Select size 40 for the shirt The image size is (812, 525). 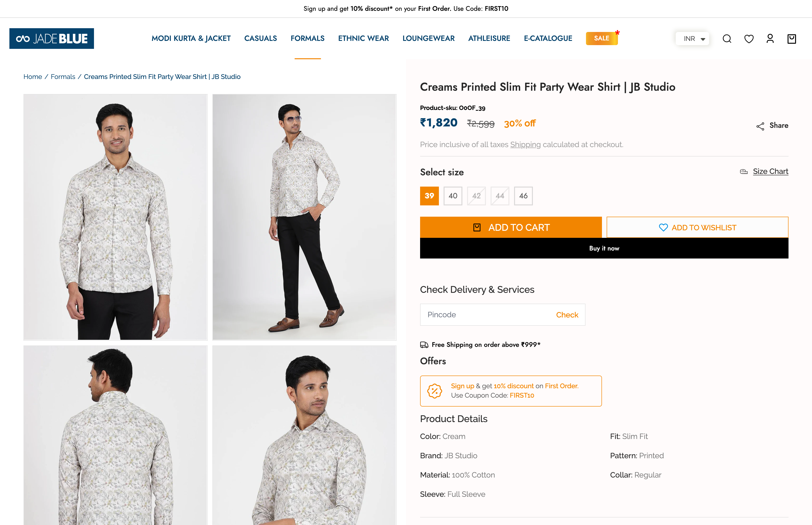(453, 196)
